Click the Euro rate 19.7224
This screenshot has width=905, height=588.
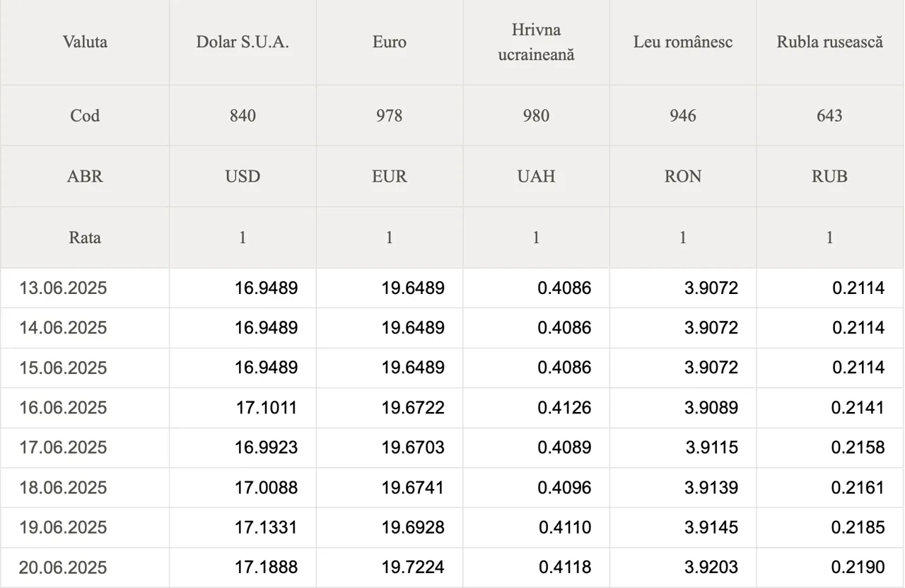(413, 568)
